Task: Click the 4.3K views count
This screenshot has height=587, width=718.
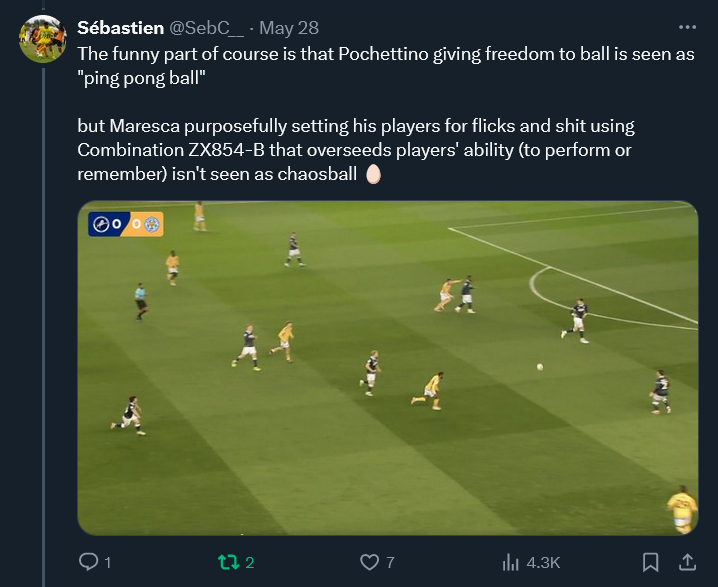Action: (543, 563)
